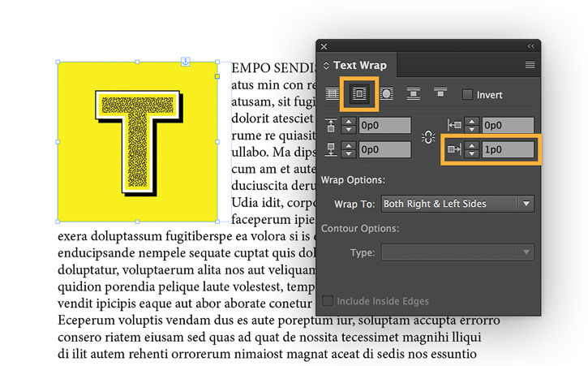Increase the top offset stepper

(x=349, y=121)
